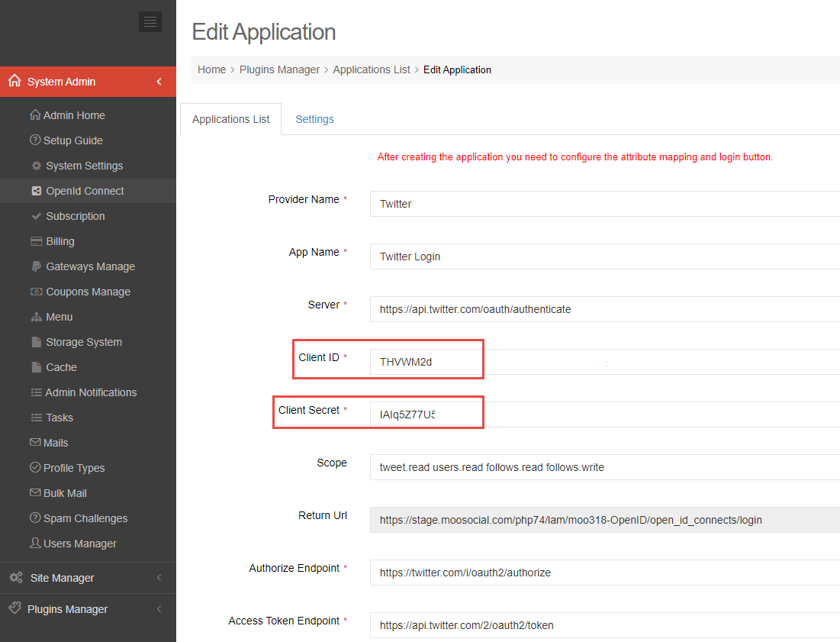This screenshot has height=642, width=840.
Task: Click the Admin Home house icon
Action: click(x=35, y=115)
